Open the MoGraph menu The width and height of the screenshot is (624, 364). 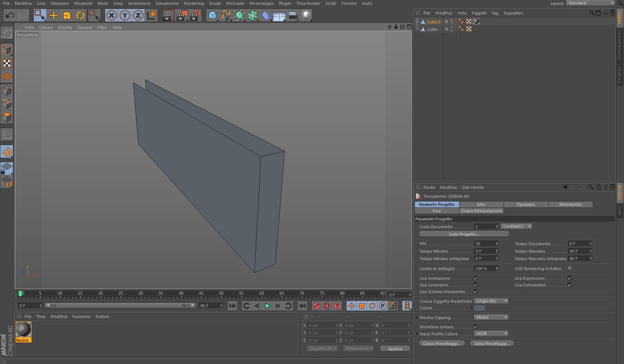point(235,3)
